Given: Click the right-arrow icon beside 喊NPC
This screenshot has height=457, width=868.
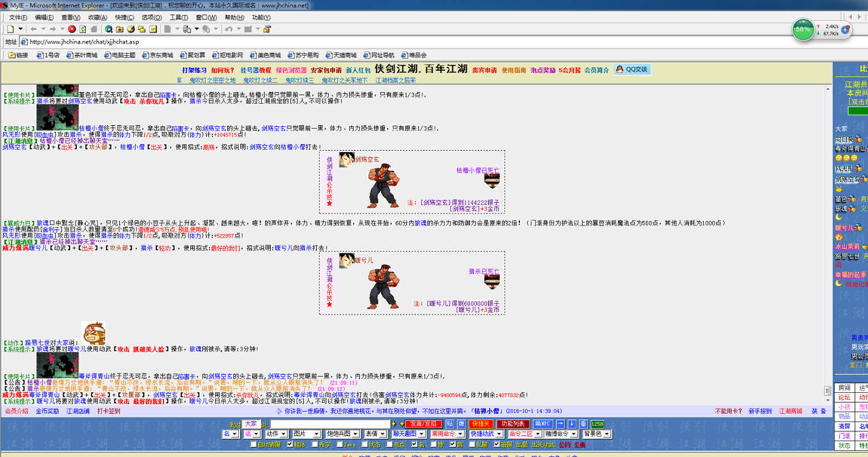Looking at the screenshot, I should coord(560,423).
